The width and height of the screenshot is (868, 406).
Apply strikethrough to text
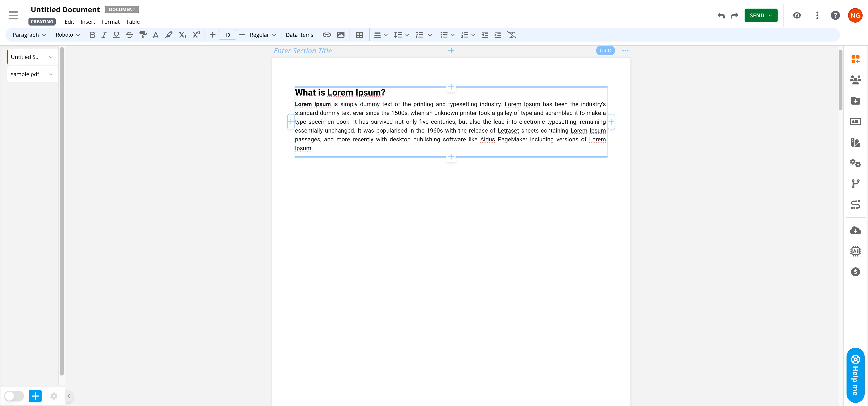pos(129,35)
